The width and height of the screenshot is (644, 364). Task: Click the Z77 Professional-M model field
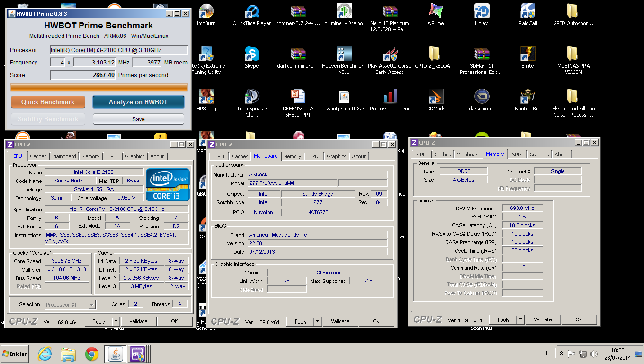[292, 183]
